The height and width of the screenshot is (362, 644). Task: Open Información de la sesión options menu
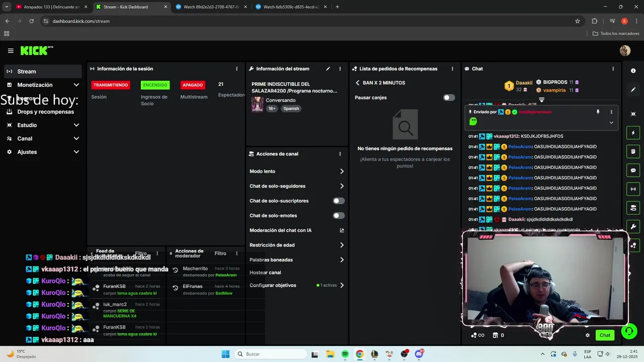coord(236,69)
